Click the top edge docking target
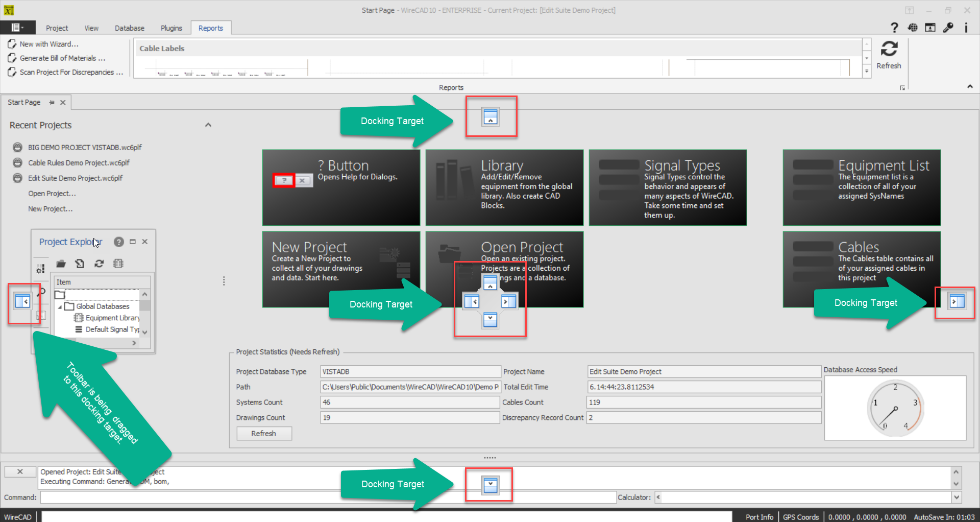 click(490, 117)
